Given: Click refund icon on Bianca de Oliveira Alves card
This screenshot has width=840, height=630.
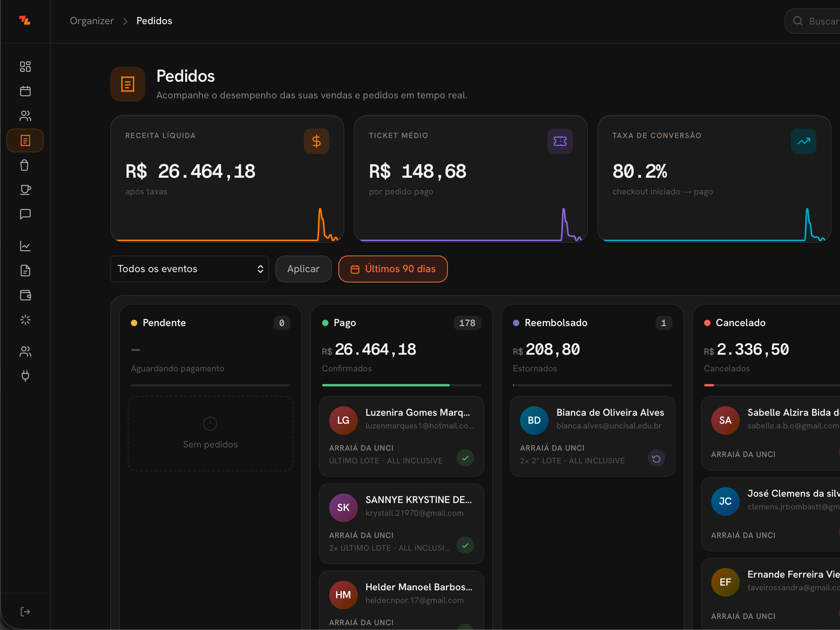Looking at the screenshot, I should pos(656,459).
